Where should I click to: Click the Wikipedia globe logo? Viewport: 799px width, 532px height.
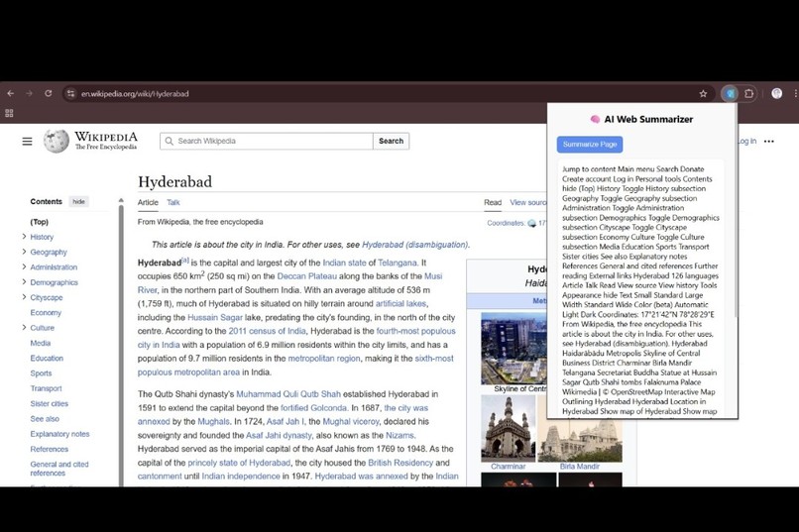coord(57,141)
